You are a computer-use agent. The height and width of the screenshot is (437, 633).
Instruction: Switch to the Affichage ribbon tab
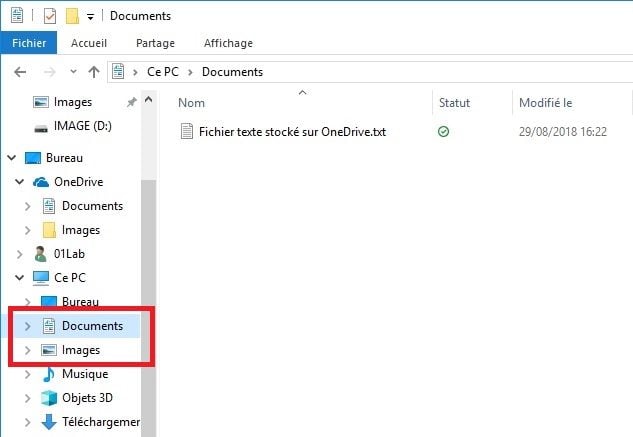(x=228, y=43)
